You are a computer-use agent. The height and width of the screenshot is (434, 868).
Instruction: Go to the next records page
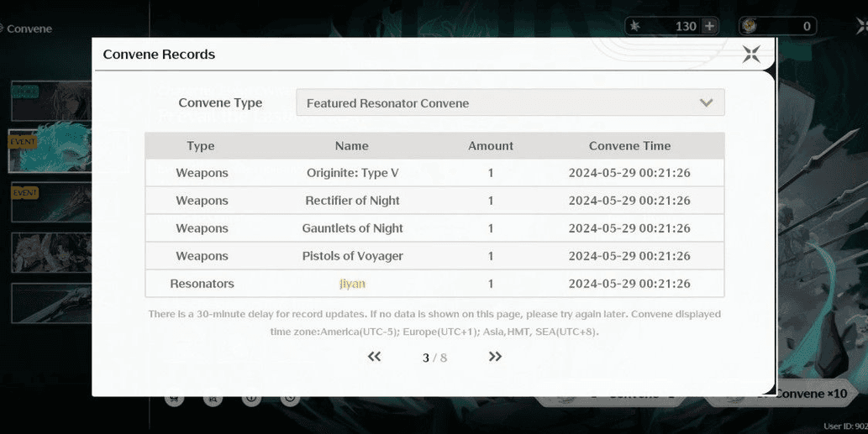tap(495, 357)
